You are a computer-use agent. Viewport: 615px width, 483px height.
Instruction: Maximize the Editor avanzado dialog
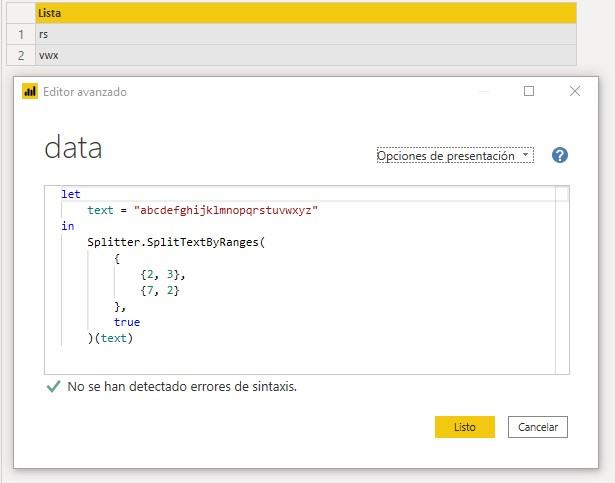(529, 91)
